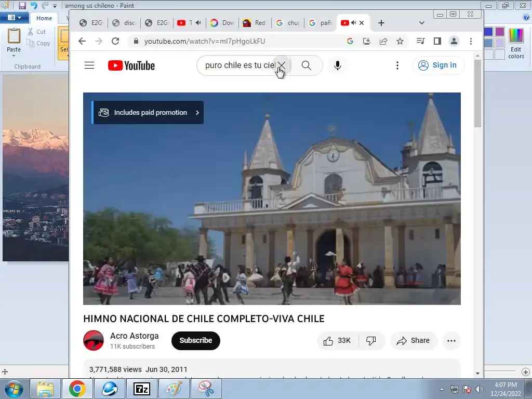Share the video
The height and width of the screenshot is (399, 532).
coord(414,341)
